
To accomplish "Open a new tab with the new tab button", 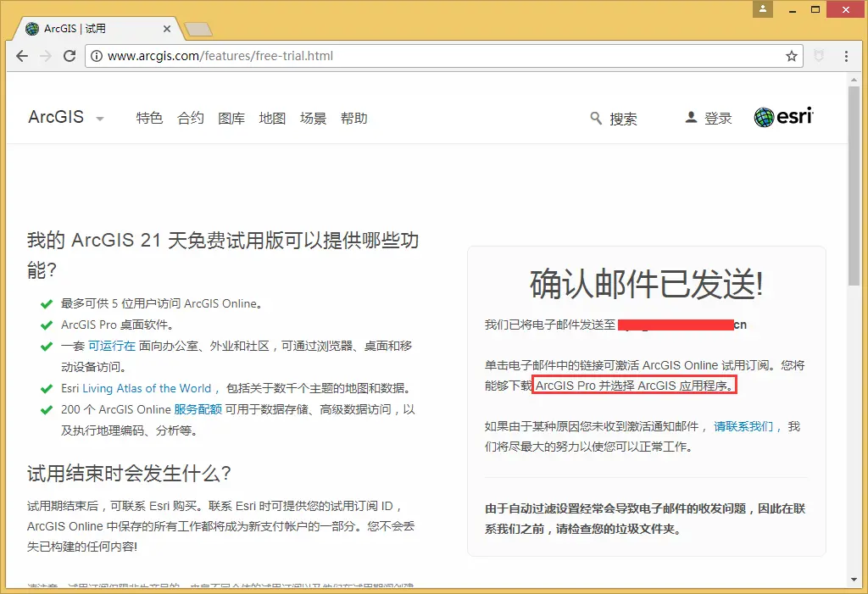I will 198,30.
